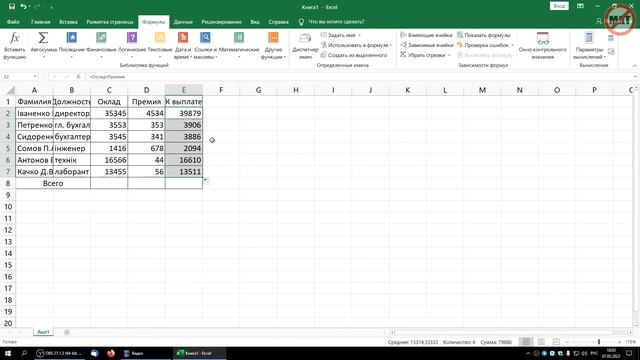
Task: Open the Name Box dropdown arrow
Action: [35, 77]
